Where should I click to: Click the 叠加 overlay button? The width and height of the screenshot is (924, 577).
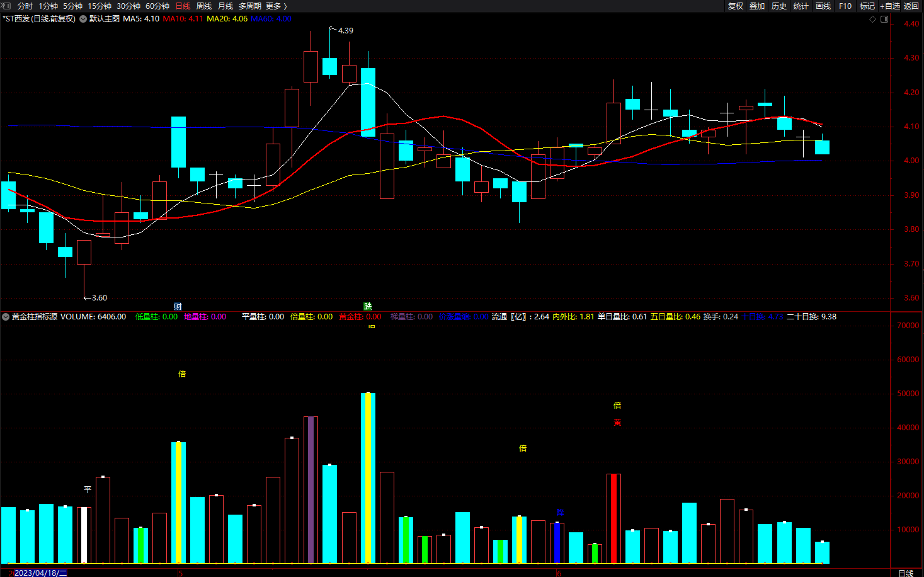coord(757,6)
